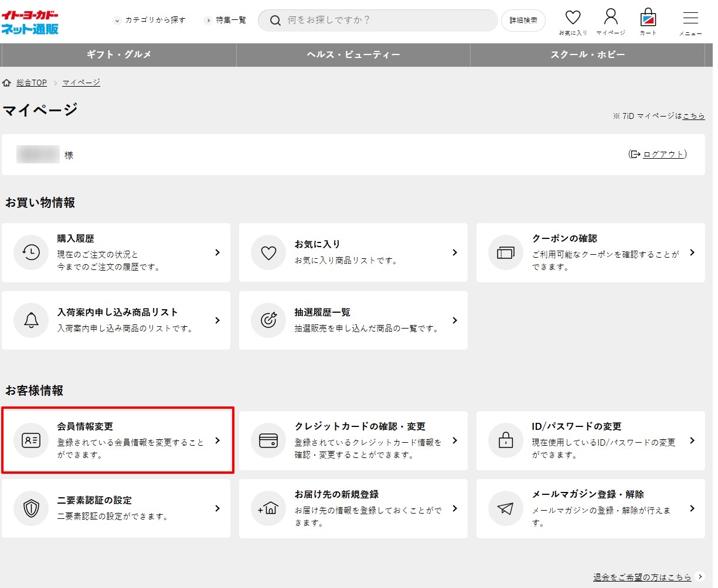Click the mail magazine paper plane icon
Screen dimensions: 718x588
505,508
